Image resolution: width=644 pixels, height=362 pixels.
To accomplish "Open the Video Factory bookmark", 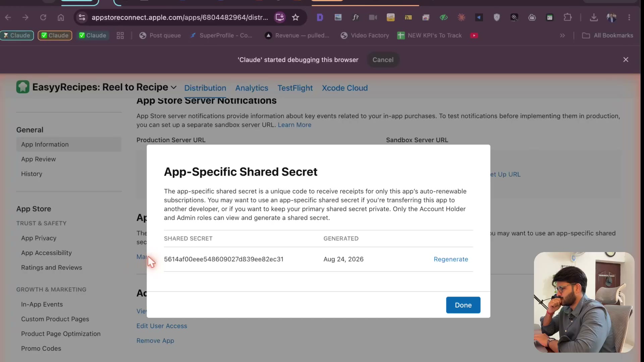I will coord(365,36).
